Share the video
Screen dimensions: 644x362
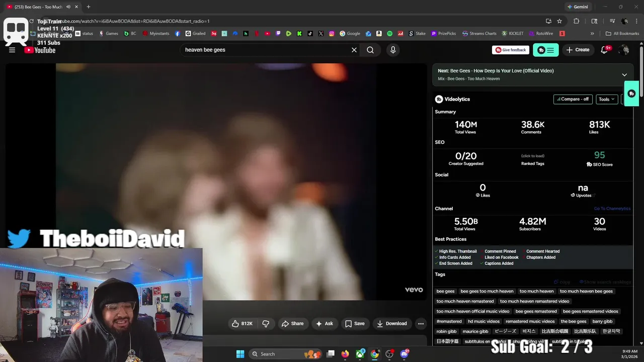(292, 324)
